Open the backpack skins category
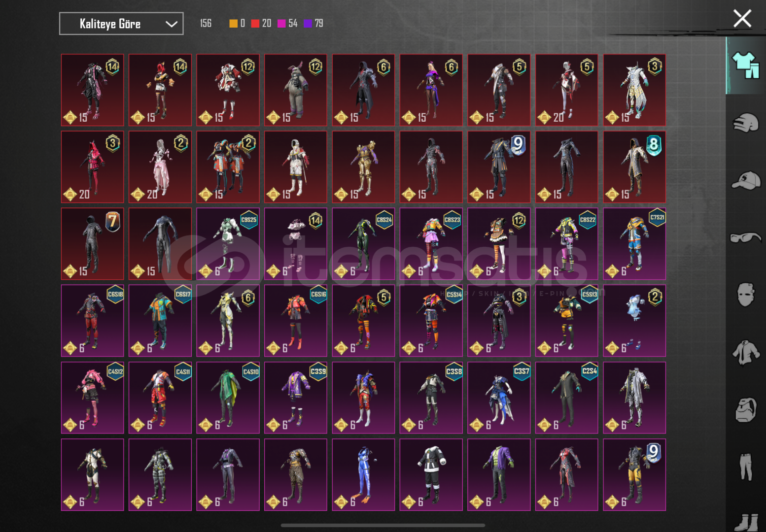This screenshot has height=532, width=766. click(x=746, y=410)
